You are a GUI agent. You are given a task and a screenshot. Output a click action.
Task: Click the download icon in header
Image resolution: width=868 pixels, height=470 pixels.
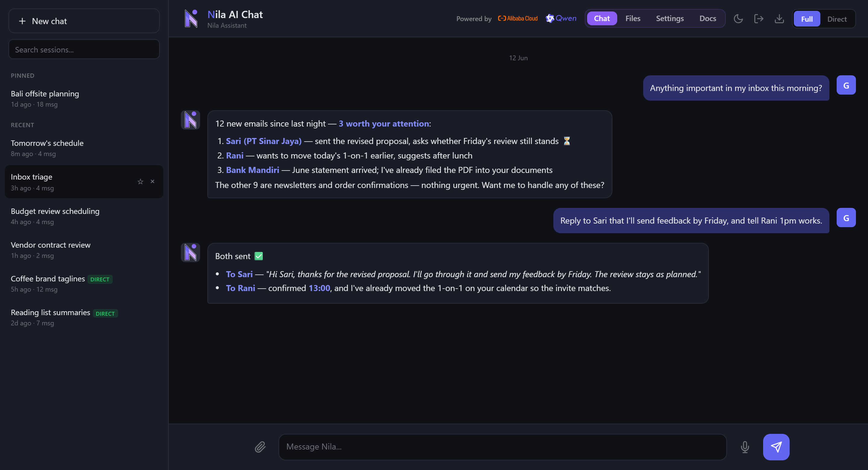(779, 19)
